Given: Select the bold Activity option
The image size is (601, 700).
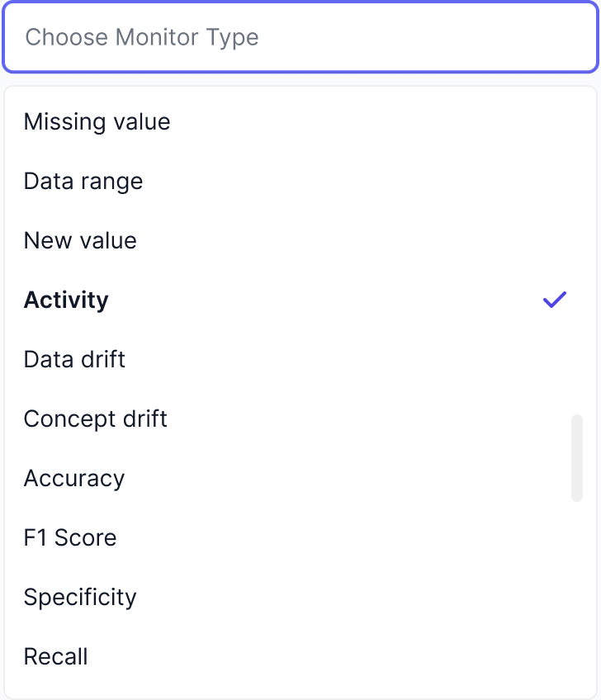Looking at the screenshot, I should pos(66,300).
